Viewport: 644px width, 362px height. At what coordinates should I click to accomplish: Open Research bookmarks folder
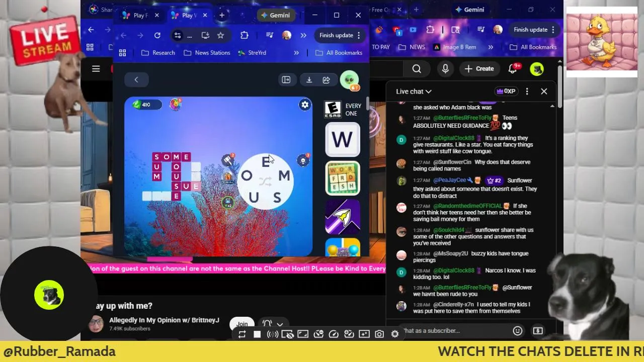[x=158, y=53]
